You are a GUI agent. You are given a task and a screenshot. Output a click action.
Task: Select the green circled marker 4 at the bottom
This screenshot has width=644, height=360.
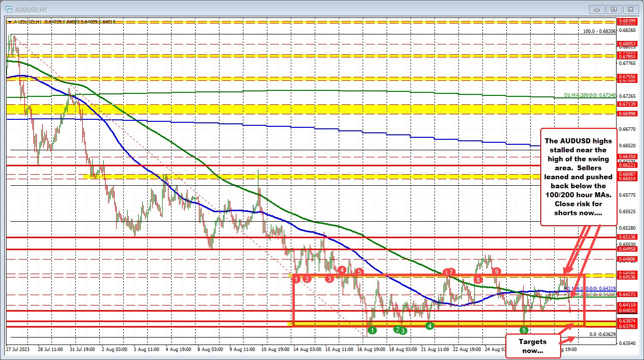(x=429, y=326)
